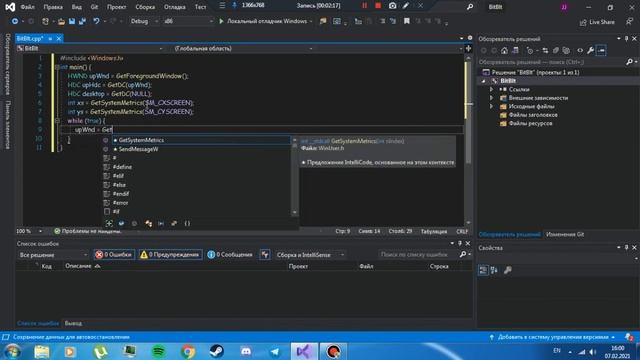The image size is (640, 360).
Task: Open the Git menu
Action: tap(94, 7)
